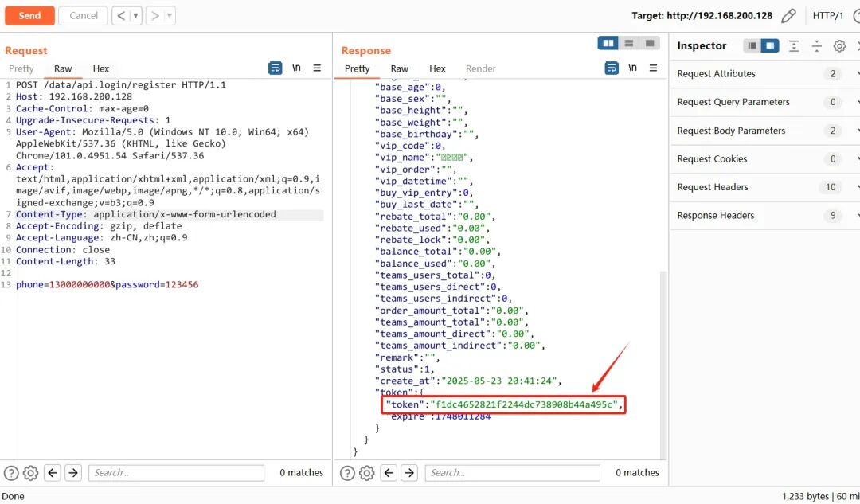
Task: Jump to previous match in Response search
Action: pyautogui.click(x=389, y=472)
